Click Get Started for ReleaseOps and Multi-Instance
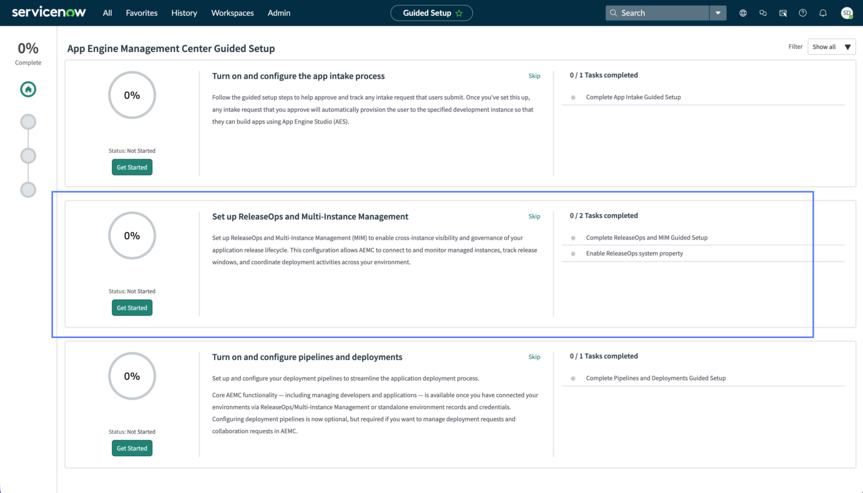Screen dimensions: 863x493 tap(132, 308)
